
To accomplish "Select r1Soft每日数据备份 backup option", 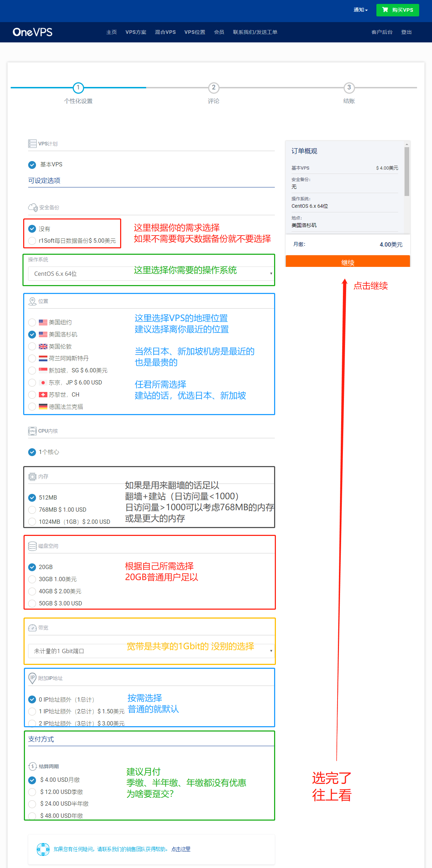I will [x=32, y=241].
